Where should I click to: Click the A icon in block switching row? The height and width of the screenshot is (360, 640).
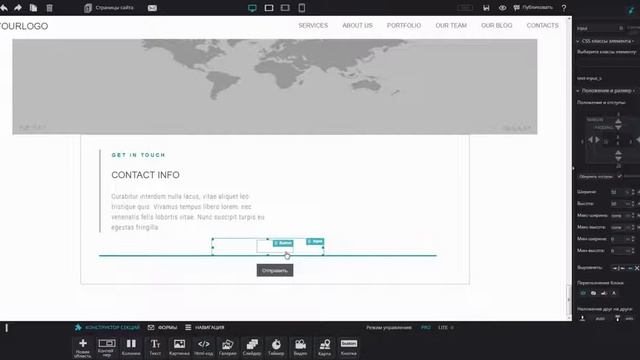[614, 293]
